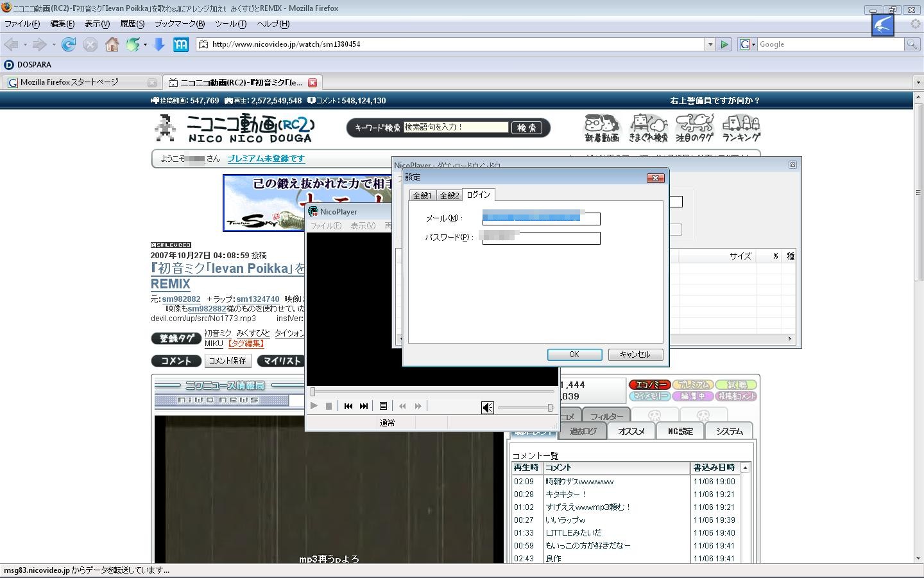Click the fast-forward button in NicoPlayer
The height and width of the screenshot is (578, 924).
click(418, 406)
